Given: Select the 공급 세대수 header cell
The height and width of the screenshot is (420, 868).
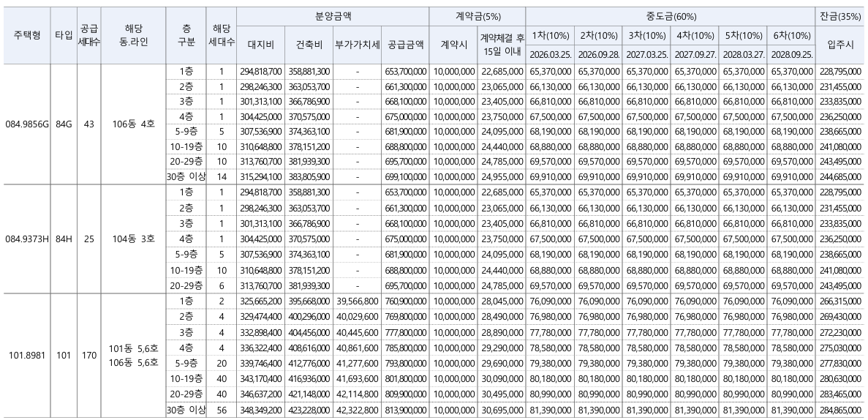Looking at the screenshot, I should (88, 36).
